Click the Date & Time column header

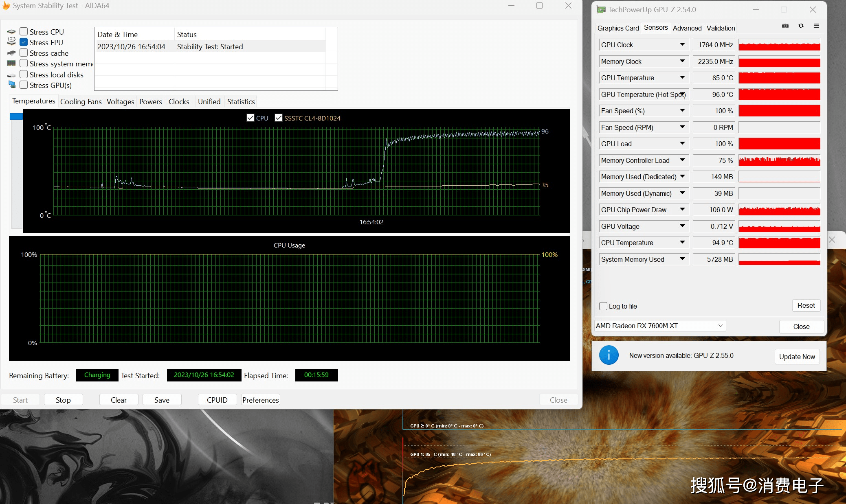(134, 35)
